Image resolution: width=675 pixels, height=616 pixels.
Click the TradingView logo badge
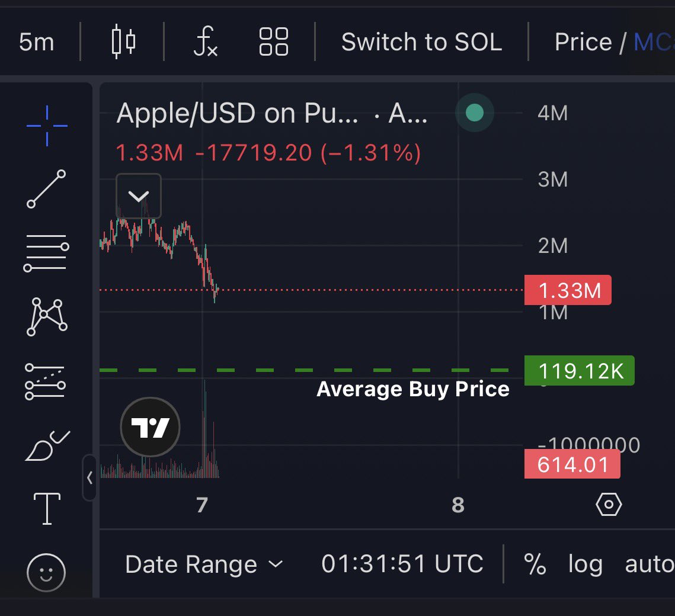click(x=151, y=427)
